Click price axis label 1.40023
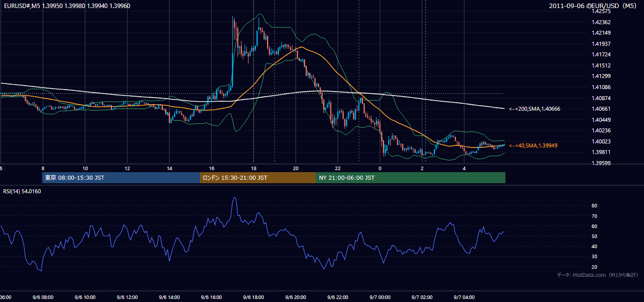The image size is (644, 302). pos(601,141)
